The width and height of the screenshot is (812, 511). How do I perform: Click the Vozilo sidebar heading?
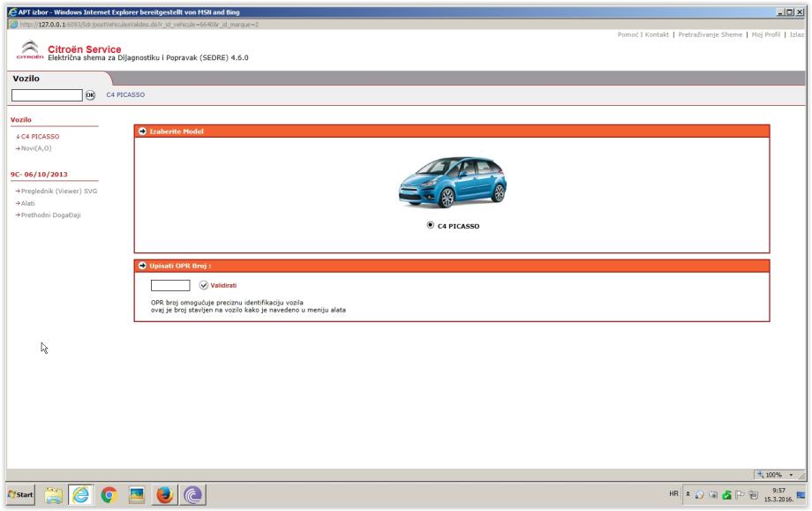click(x=20, y=120)
